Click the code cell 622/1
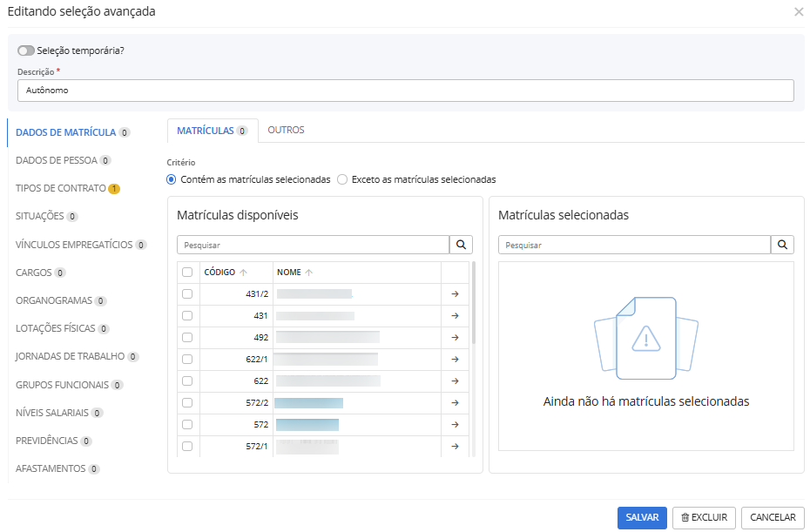 tap(236, 359)
